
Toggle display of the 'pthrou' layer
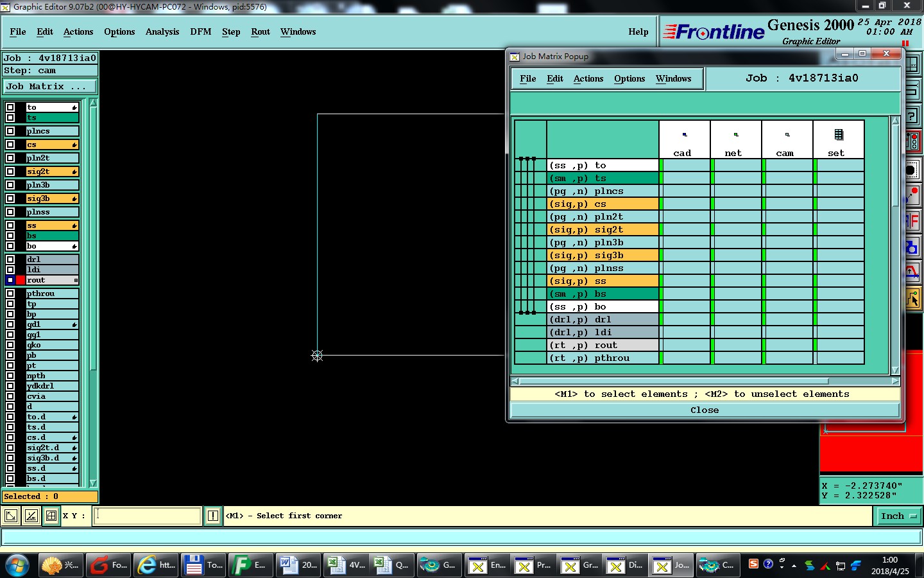[10, 293]
